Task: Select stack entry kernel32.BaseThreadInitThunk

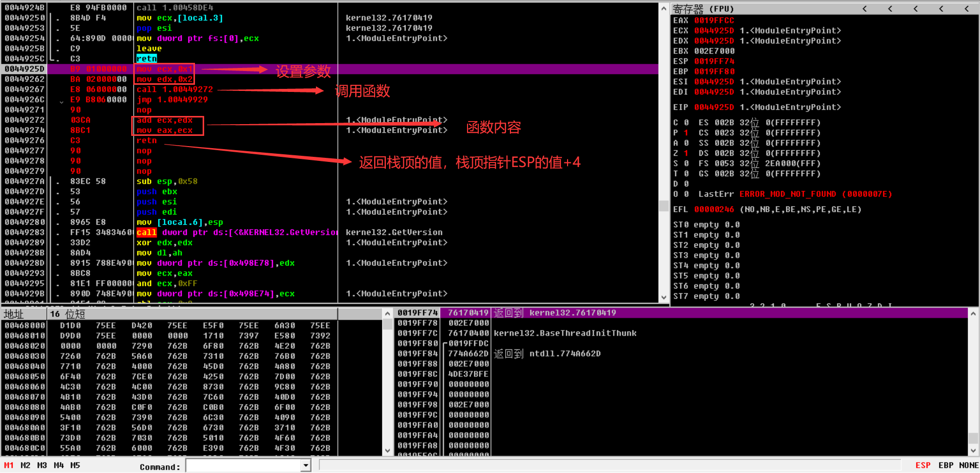Action: [565, 333]
